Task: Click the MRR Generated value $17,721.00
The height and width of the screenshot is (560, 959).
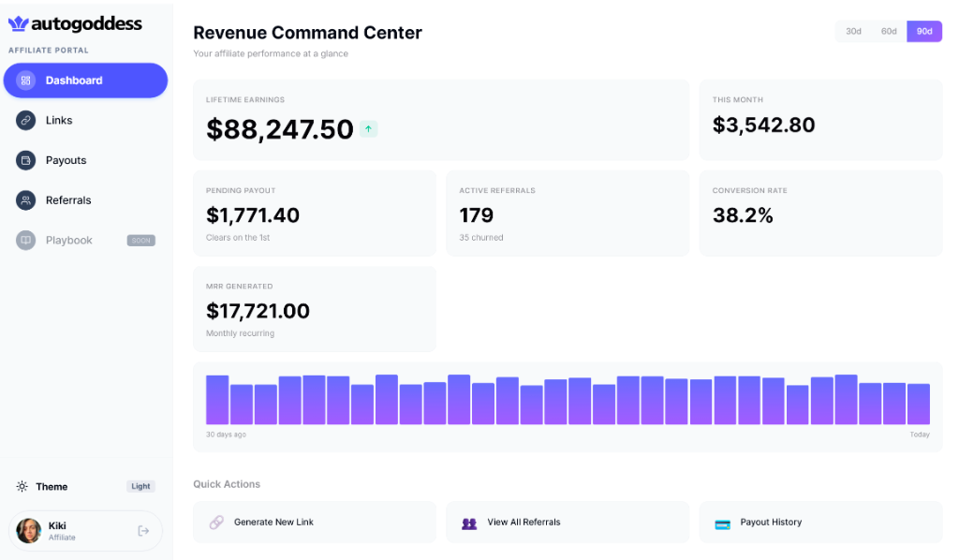Action: click(258, 311)
